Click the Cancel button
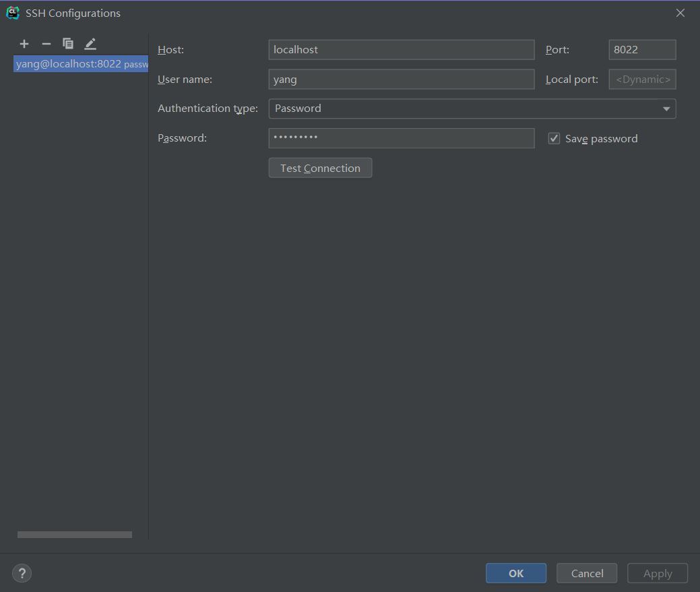The image size is (700, 592). 587,573
